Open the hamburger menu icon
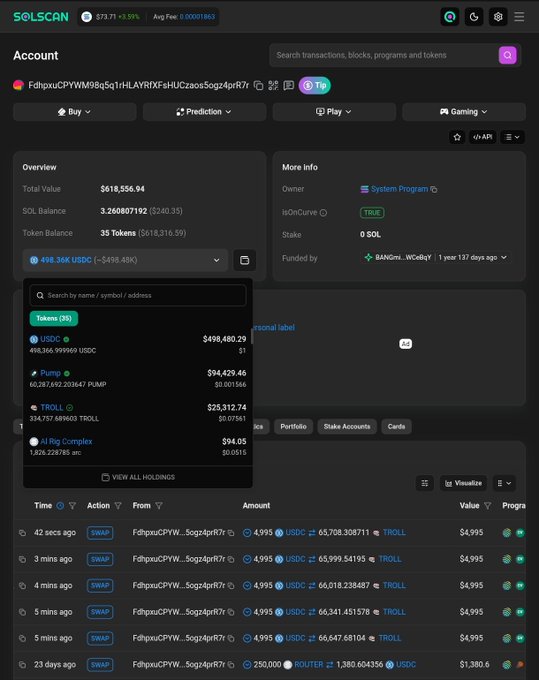 click(x=519, y=17)
